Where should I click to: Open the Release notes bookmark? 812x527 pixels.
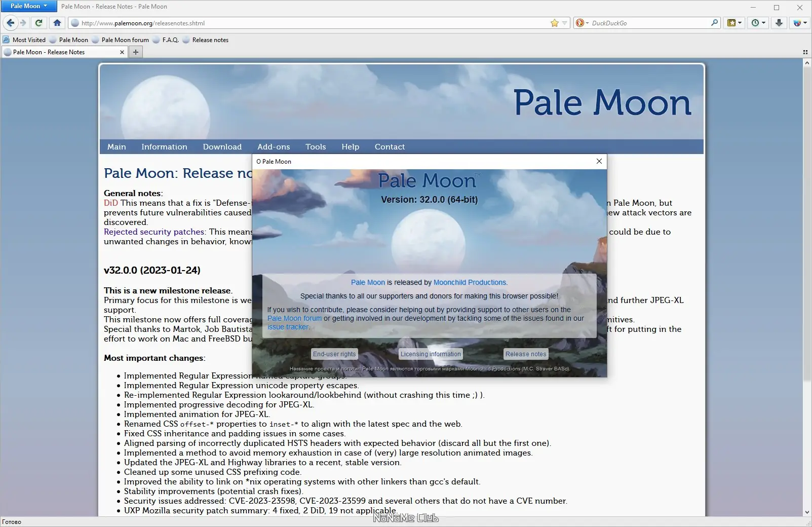205,40
